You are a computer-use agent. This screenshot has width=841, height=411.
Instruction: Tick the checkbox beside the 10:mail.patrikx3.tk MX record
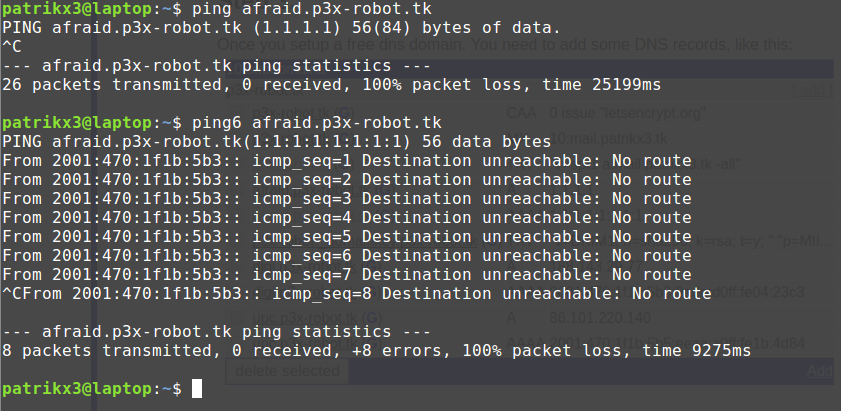tap(237, 139)
